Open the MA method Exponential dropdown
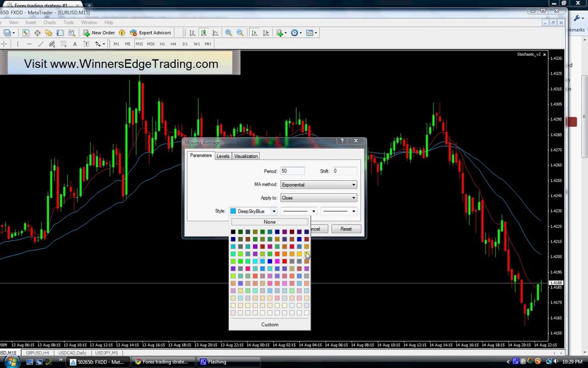Image resolution: width=588 pixels, height=368 pixels. tap(318, 185)
